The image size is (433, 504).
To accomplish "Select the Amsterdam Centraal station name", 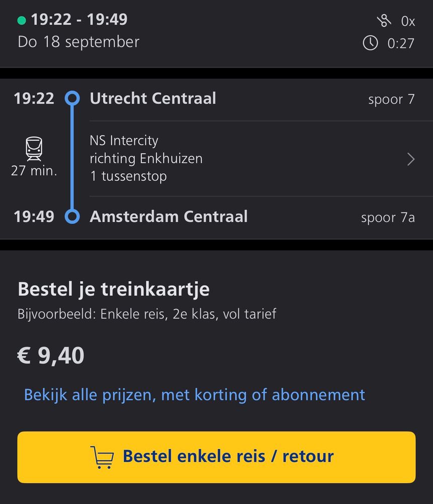I will [x=169, y=217].
